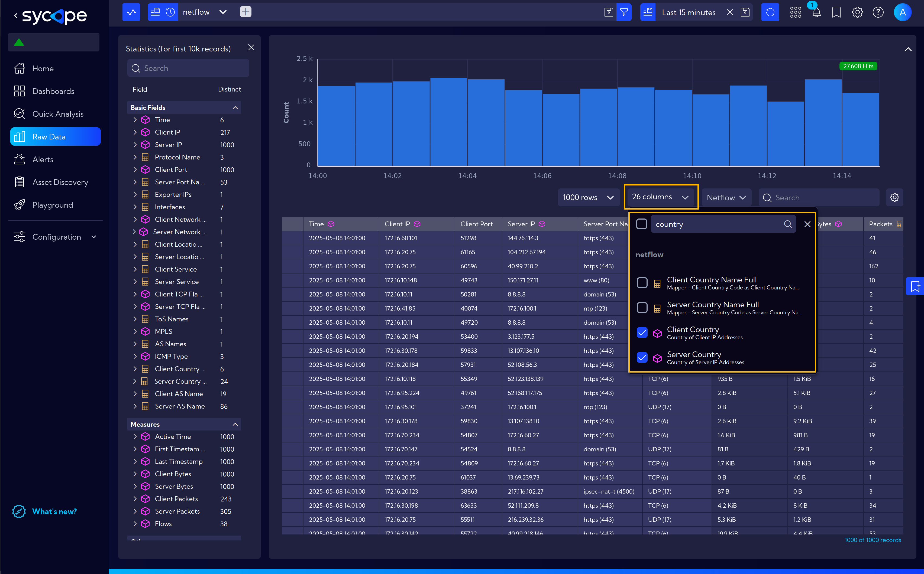
Task: Close the column picker popup
Action: pos(807,224)
